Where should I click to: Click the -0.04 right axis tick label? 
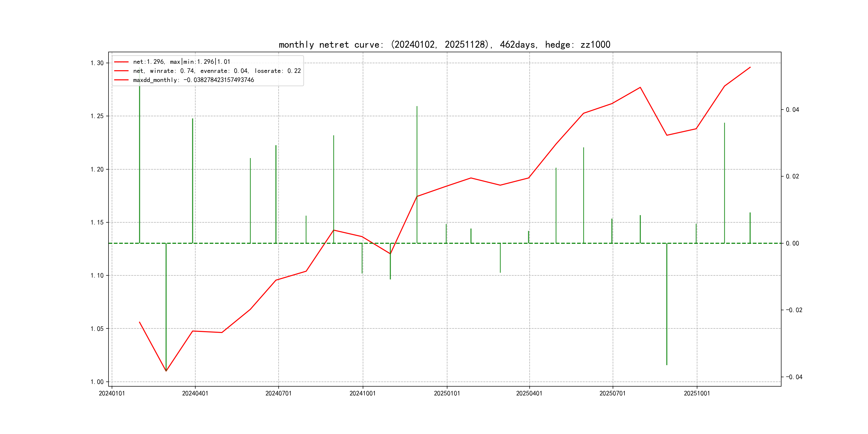794,377
